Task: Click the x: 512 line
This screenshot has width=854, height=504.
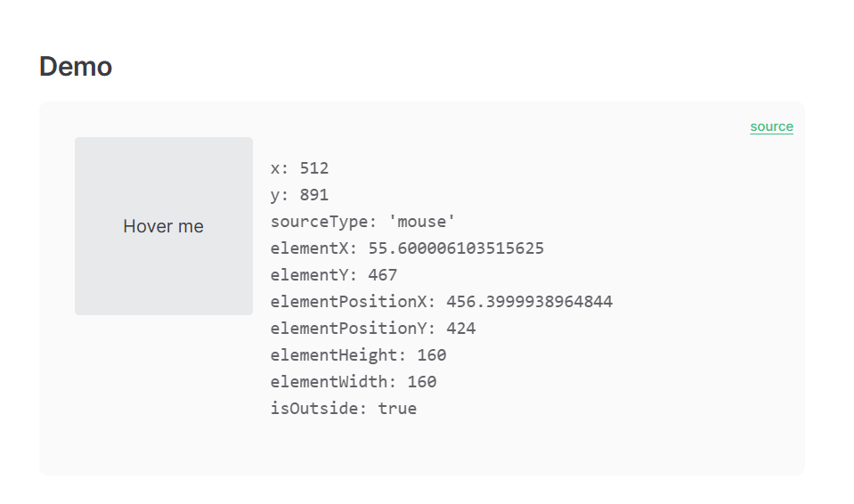Action: click(299, 168)
